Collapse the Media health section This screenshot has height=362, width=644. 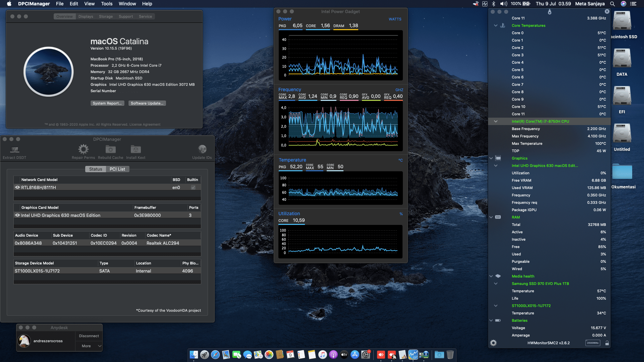[491, 276]
